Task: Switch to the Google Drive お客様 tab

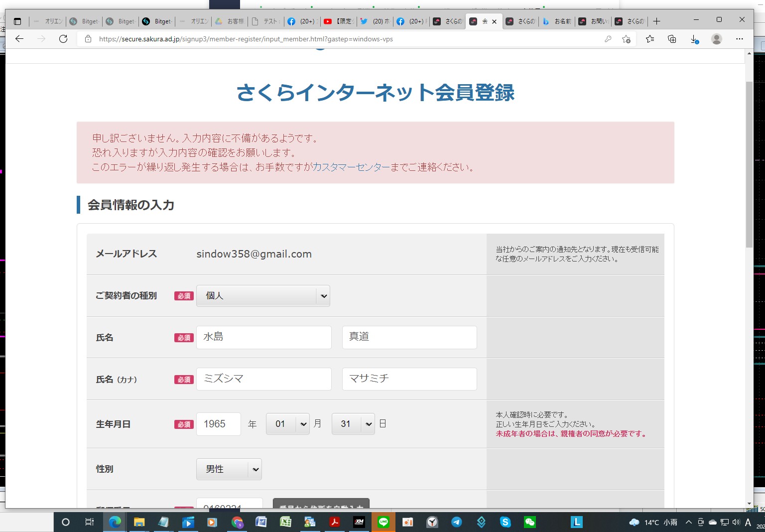Action: (230, 21)
